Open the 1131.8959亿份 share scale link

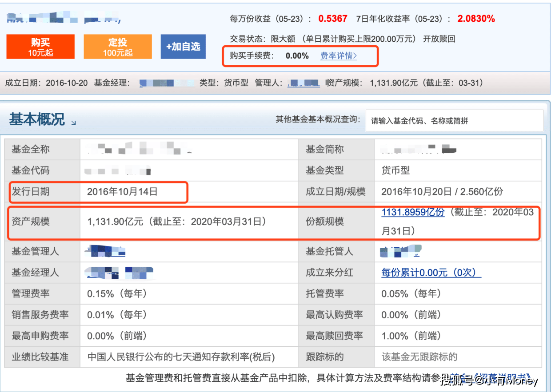[413, 212]
